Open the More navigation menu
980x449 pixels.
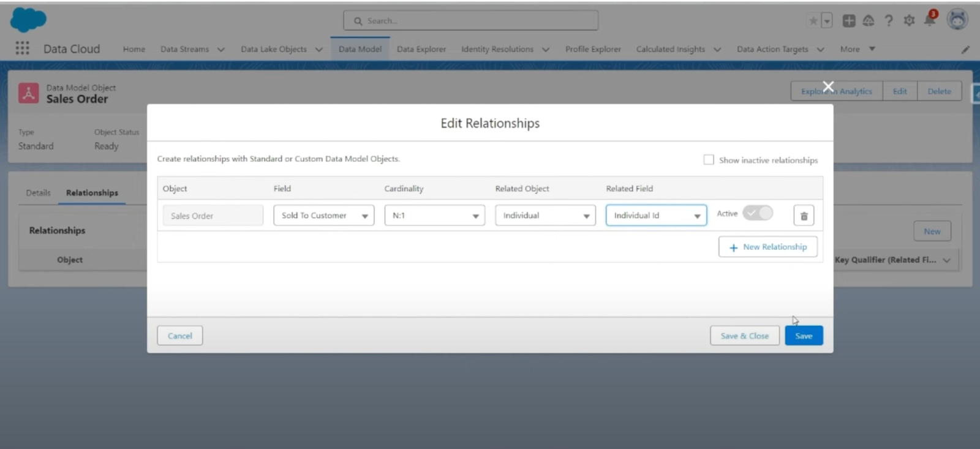coord(858,49)
